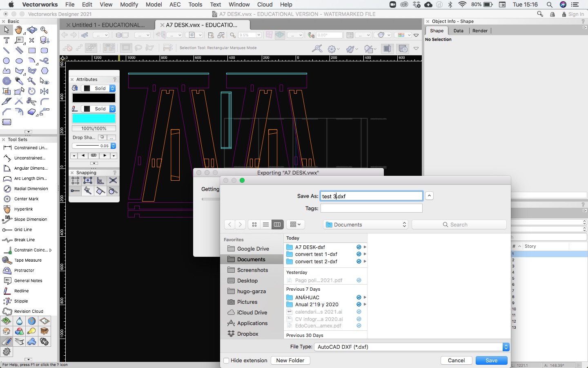This screenshot has width=588, height=368.
Task: Select the Scissors trim tool
Action: pyautogui.click(x=31, y=101)
